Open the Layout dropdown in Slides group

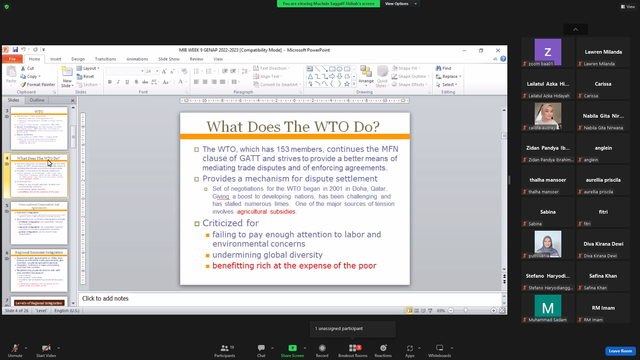[88, 68]
